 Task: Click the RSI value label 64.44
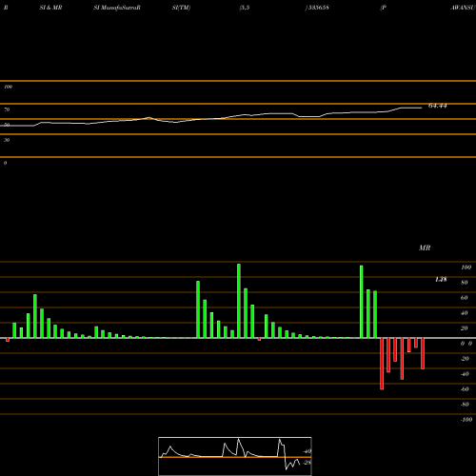[438, 106]
